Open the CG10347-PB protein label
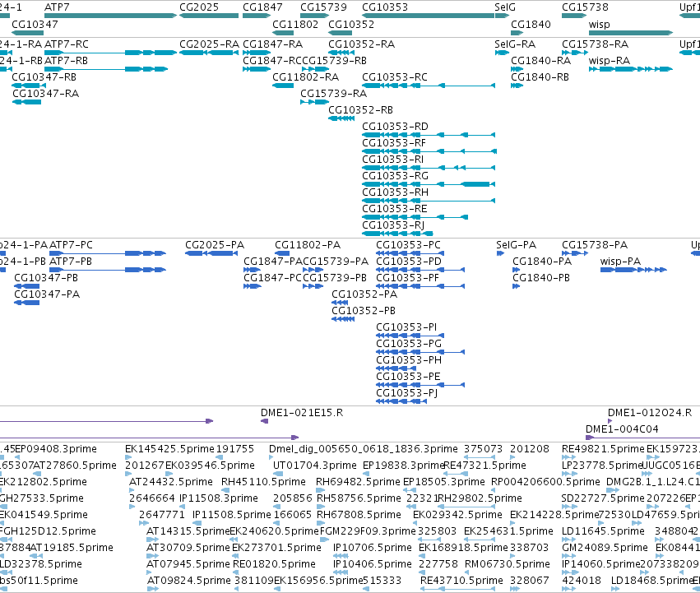This screenshot has height=593, width=700. click(46, 278)
